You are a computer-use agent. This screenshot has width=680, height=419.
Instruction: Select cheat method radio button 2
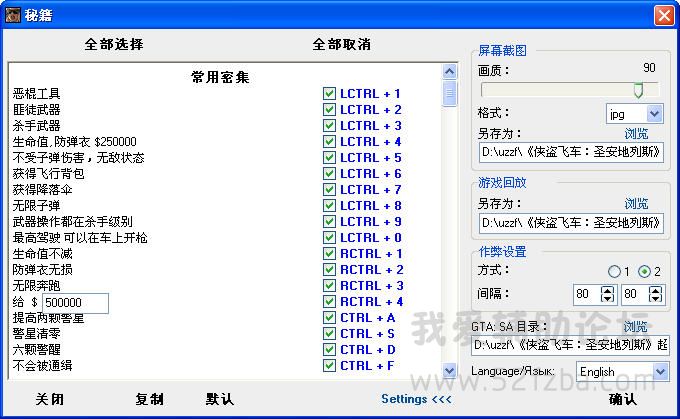[x=644, y=272]
